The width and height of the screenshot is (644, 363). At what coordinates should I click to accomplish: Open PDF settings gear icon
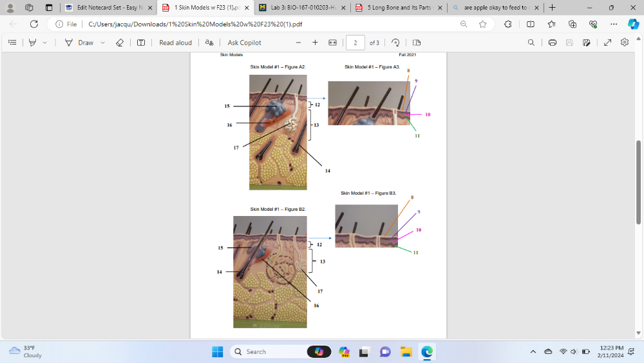pos(624,43)
